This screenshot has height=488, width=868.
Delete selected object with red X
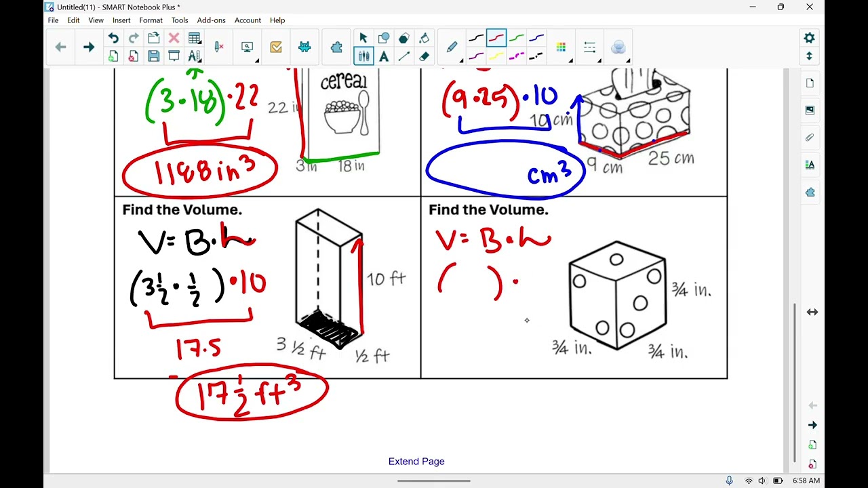pos(174,38)
